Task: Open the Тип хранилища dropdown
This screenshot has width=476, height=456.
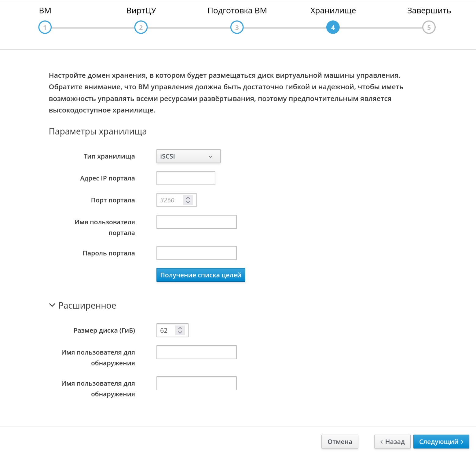Action: (188, 156)
